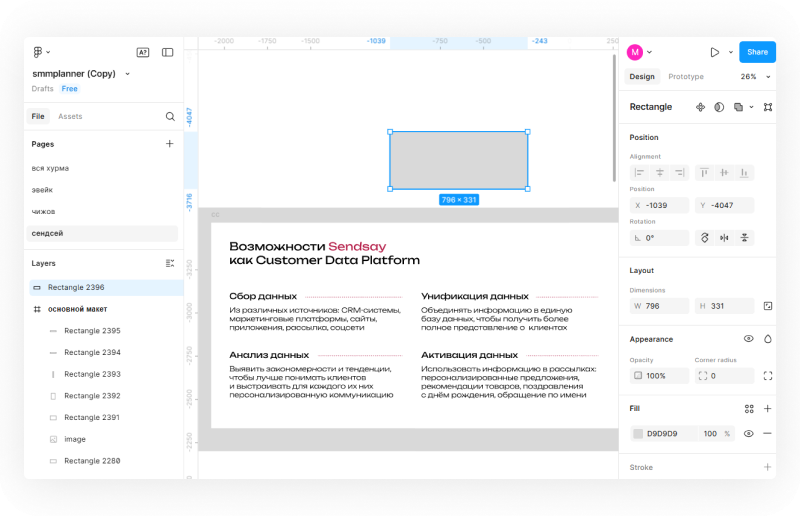Open the user avatar M dropdown
The height and width of the screenshot is (516, 800).
tap(649, 52)
